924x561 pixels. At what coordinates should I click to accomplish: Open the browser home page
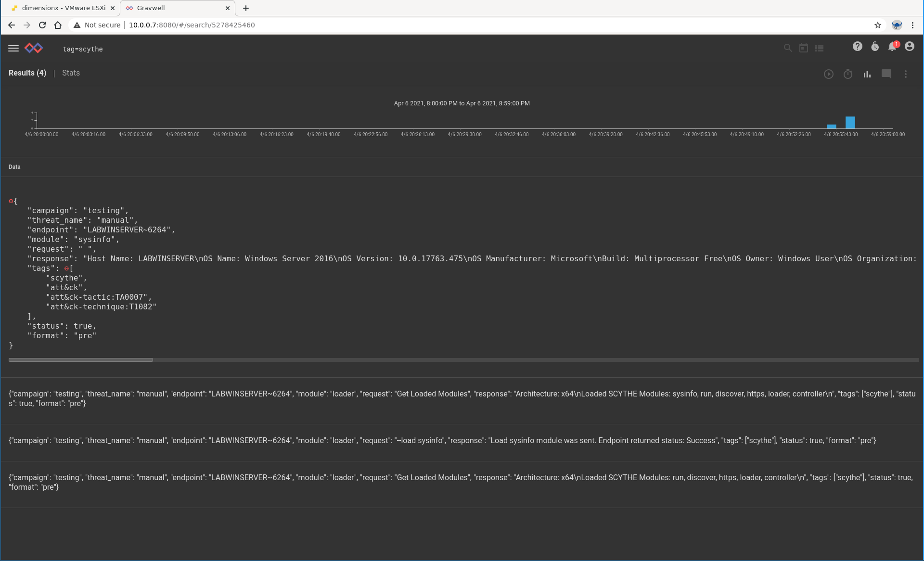pos(58,25)
